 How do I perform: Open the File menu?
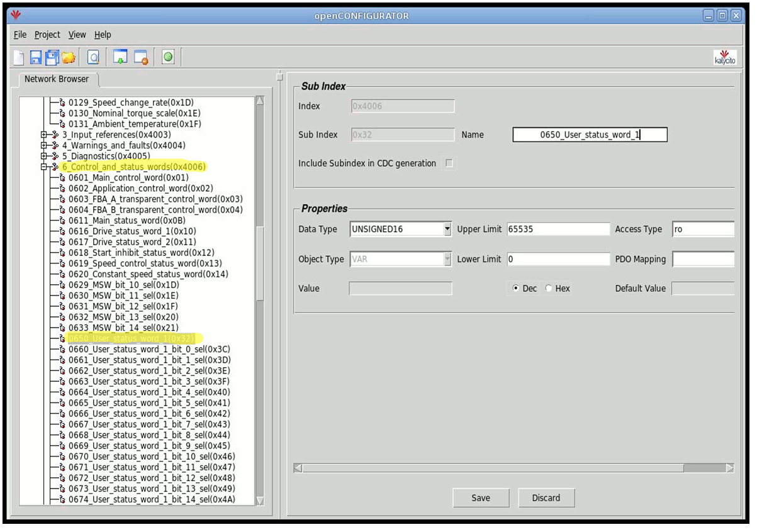coord(20,35)
